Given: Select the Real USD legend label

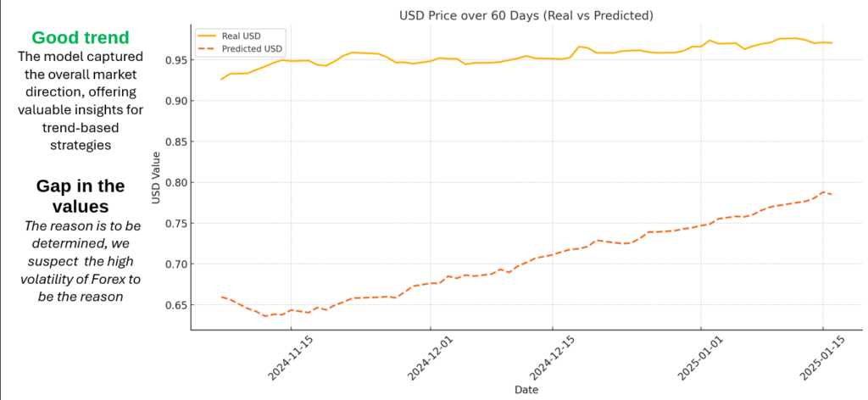Looking at the screenshot, I should (x=242, y=36).
